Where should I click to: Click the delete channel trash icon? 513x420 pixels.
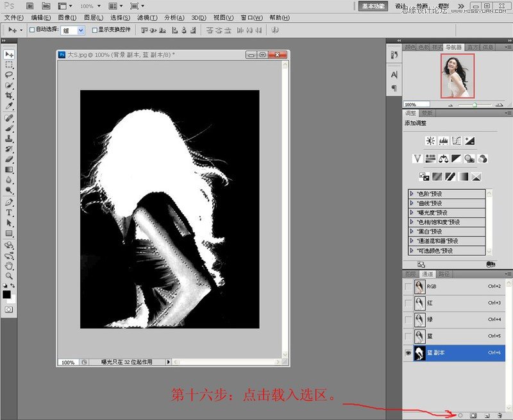point(501,416)
